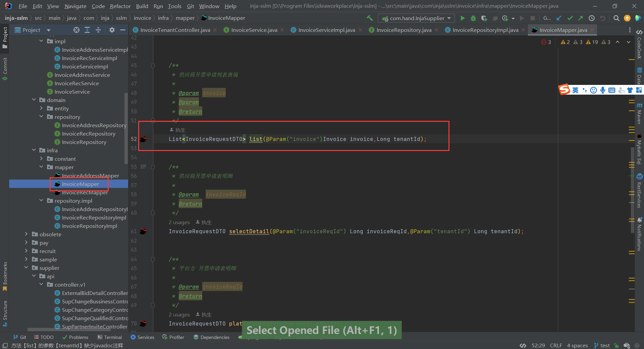644x349 pixels.
Task: Collapse javadoc fold marker at line 55
Action: click(153, 167)
